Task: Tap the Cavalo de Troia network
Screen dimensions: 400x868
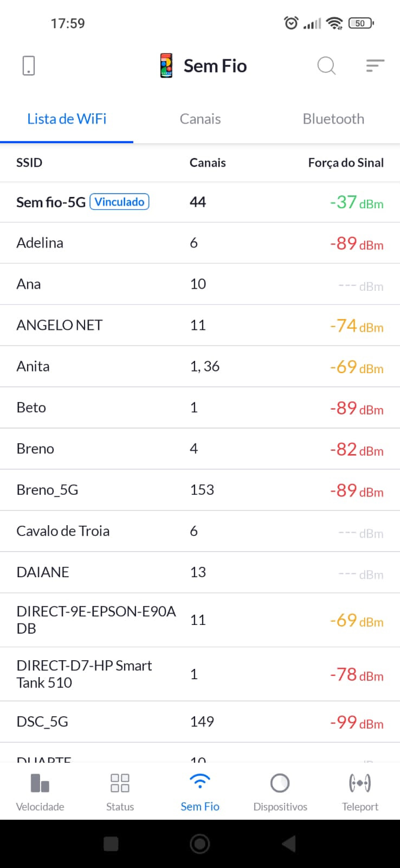Action: (x=63, y=531)
